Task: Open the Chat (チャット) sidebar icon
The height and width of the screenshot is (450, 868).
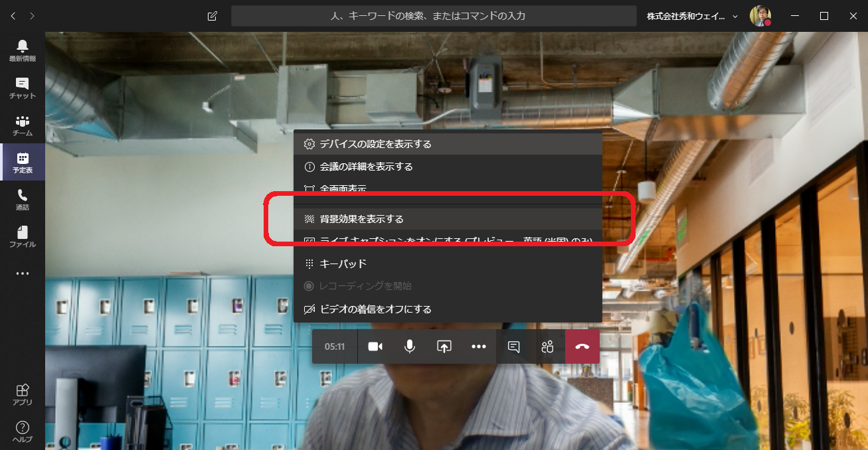Action: click(x=23, y=87)
